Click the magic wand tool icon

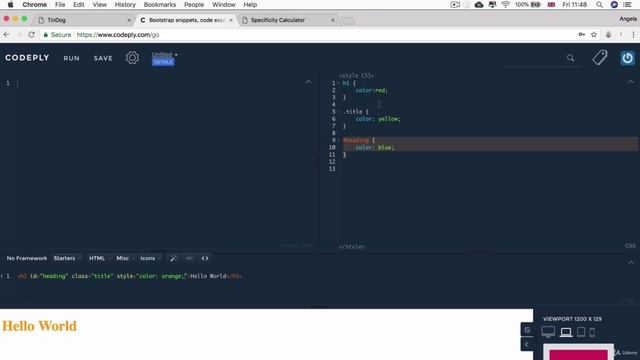pos(173,258)
